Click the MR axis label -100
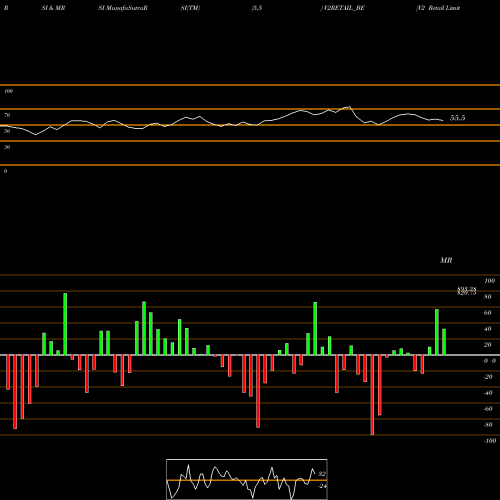The width and height of the screenshot is (500, 500). 490,441
